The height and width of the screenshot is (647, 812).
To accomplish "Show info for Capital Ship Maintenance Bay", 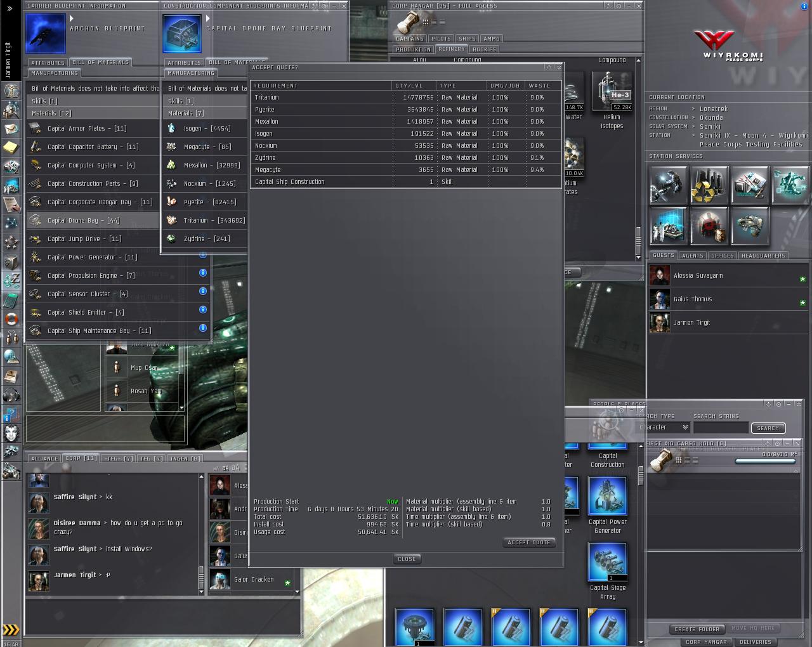I will 203,328.
